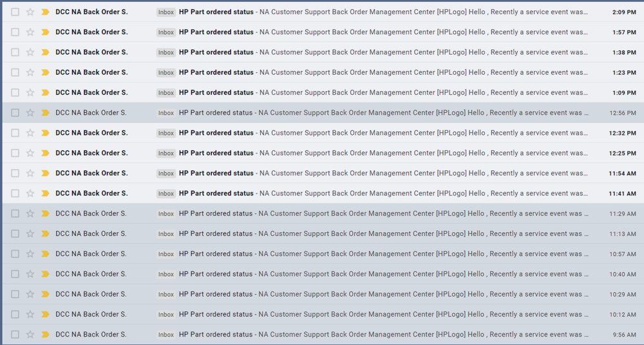Click sender name on the 12:56 PM email

point(91,113)
